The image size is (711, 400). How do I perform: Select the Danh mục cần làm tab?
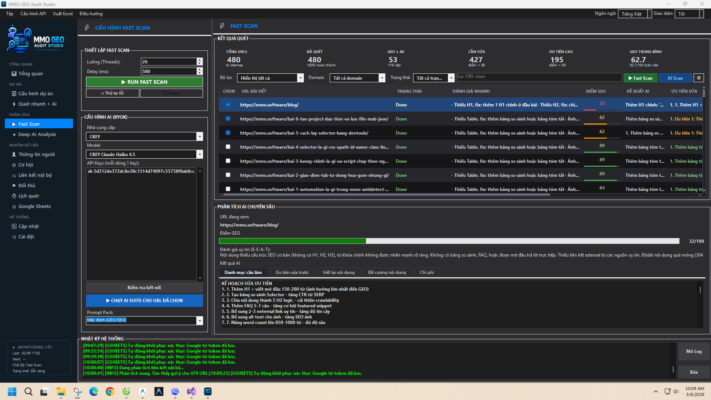click(243, 273)
